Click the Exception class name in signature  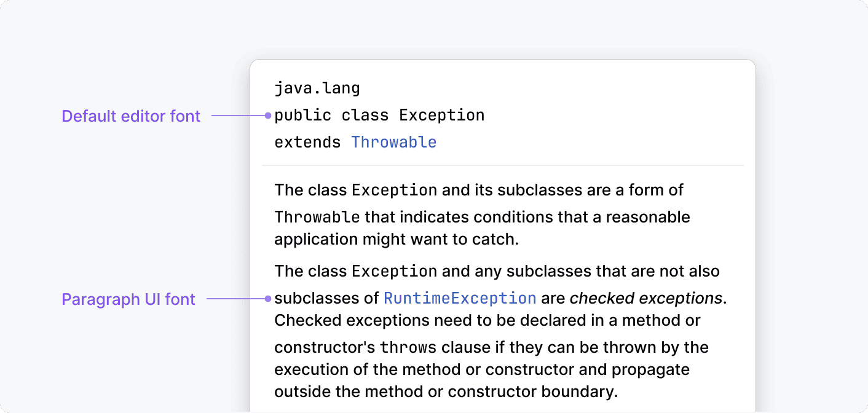[441, 116]
